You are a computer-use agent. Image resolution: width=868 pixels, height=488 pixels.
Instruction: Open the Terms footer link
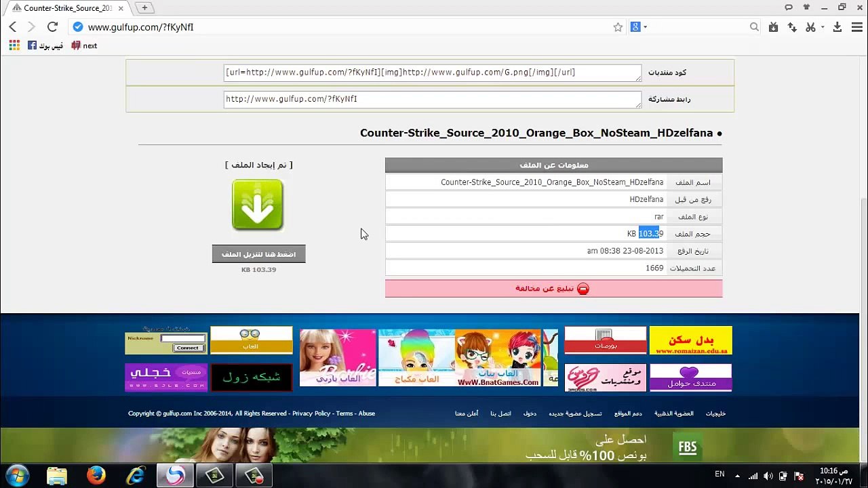344,413
